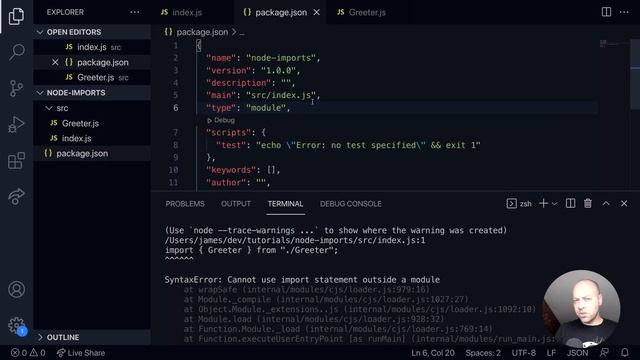Click the "test" script line
The image size is (640, 360).
pos(348,145)
